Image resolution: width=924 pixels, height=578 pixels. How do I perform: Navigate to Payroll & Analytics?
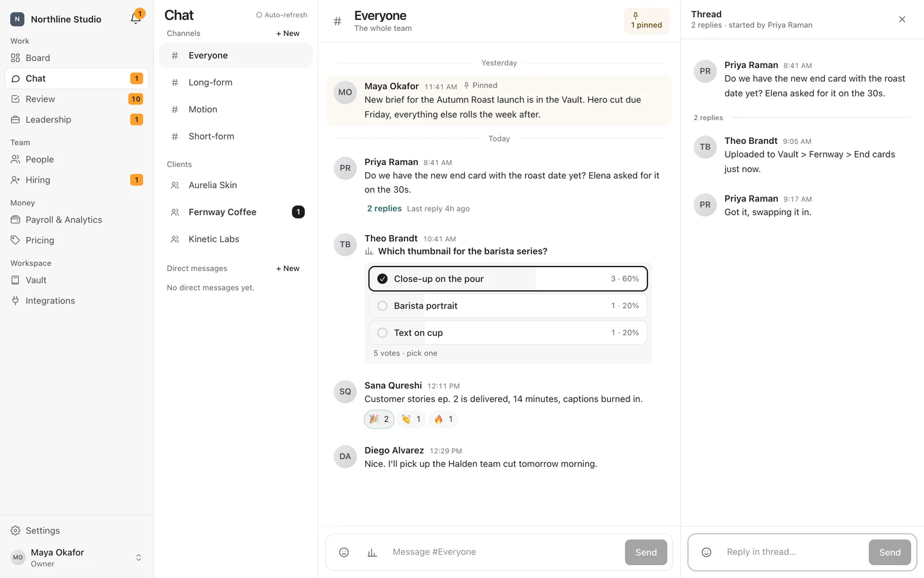77,220
